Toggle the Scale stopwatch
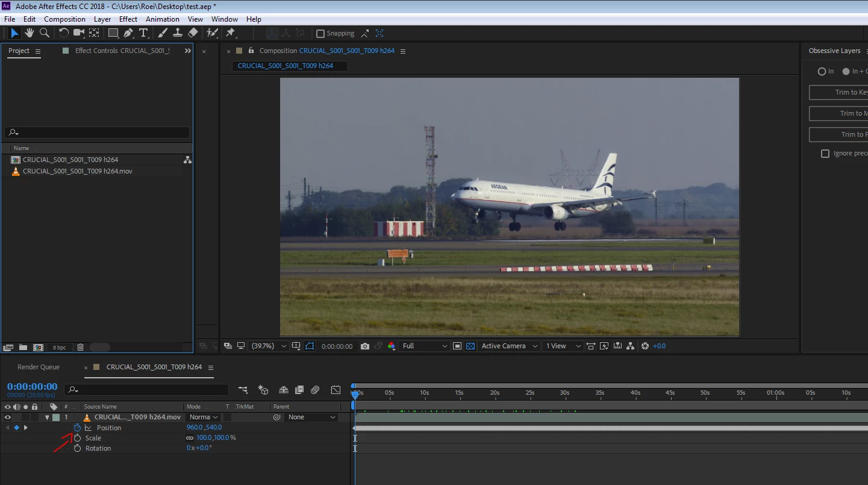Screen dimensions: 868x485 78,438
